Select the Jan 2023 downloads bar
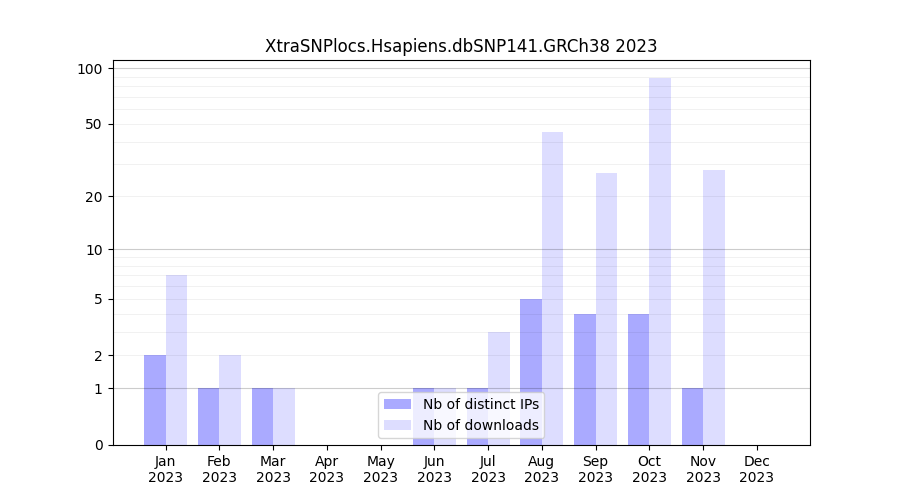This screenshot has height=500, width=900. click(x=176, y=360)
